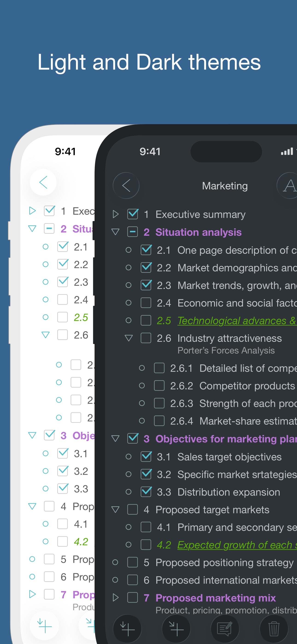The height and width of the screenshot is (644, 297).
Task: Tap bullet beside 2.6.1 Detailed list row
Action: [x=142, y=368]
